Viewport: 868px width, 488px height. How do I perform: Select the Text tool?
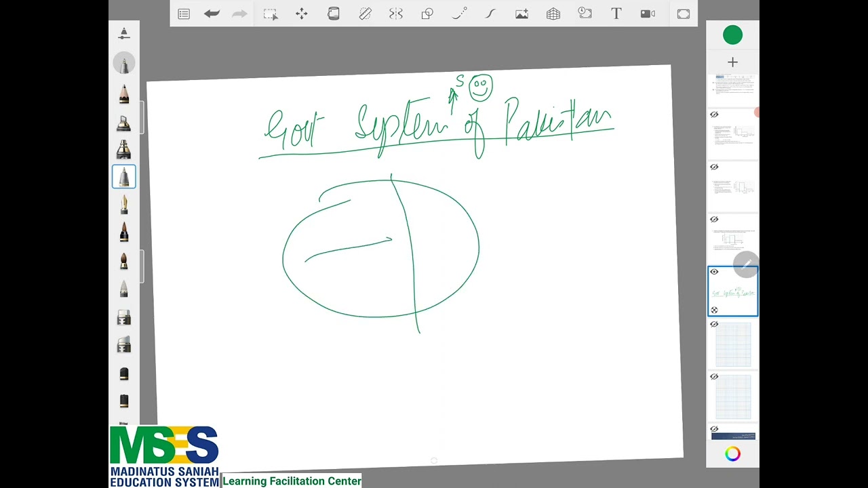pos(616,14)
